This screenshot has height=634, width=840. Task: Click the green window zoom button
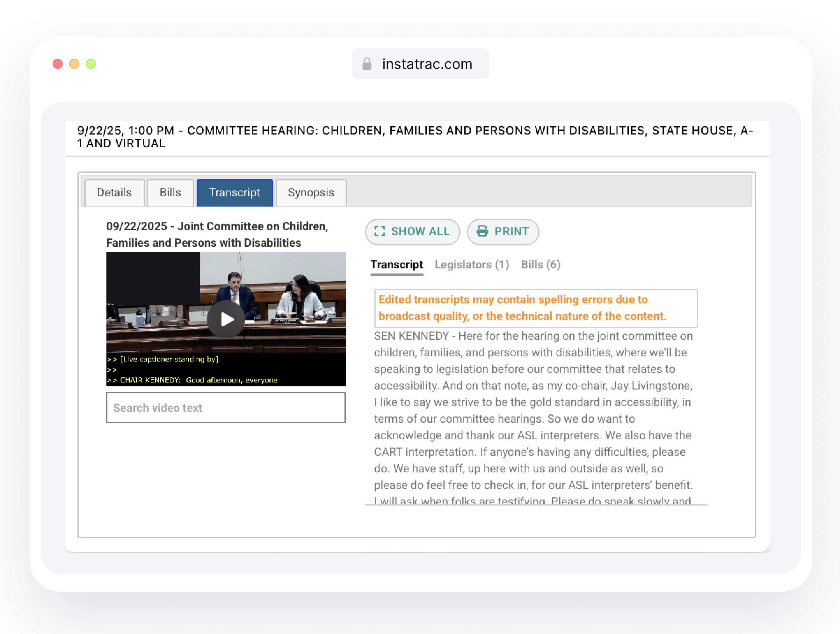click(x=91, y=64)
